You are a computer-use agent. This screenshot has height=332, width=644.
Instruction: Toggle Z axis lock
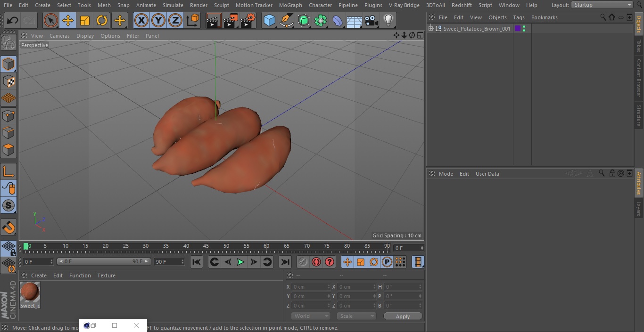click(175, 20)
